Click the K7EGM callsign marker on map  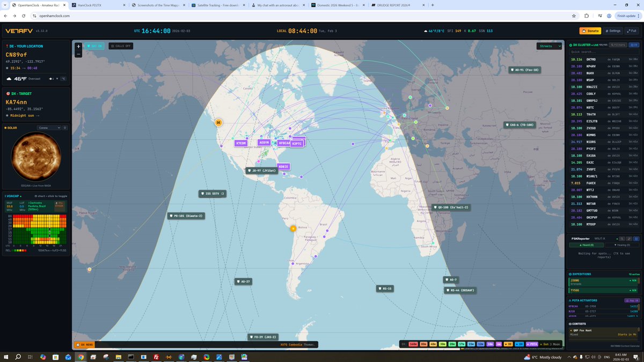pos(241,143)
